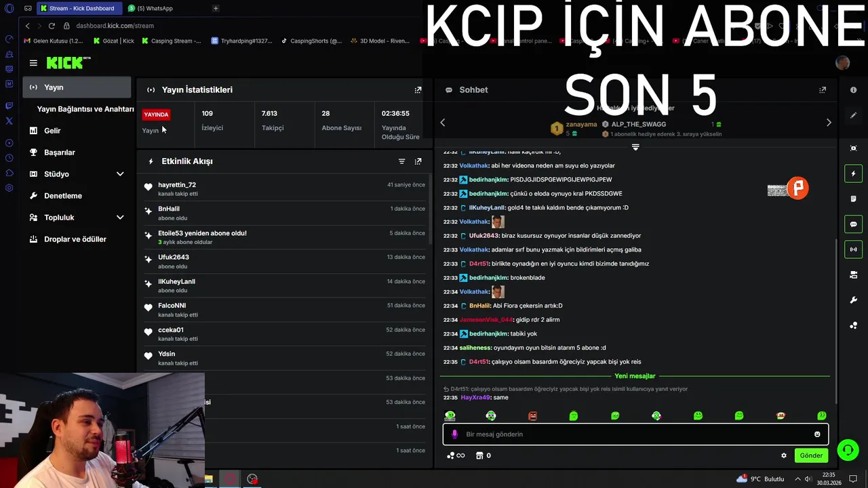The image size is (868, 488).
Task: Toggle the chat bubble widget in sidebar
Action: [x=853, y=224]
